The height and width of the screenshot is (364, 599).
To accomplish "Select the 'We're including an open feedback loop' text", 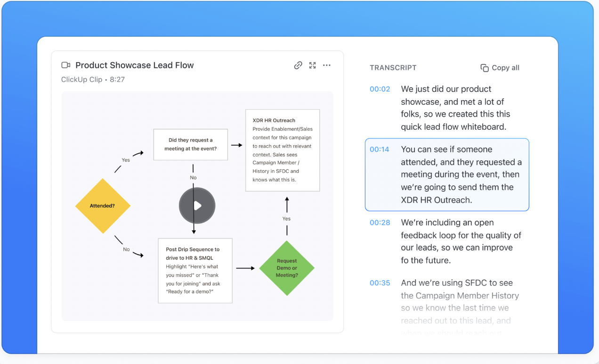I will [461, 241].
